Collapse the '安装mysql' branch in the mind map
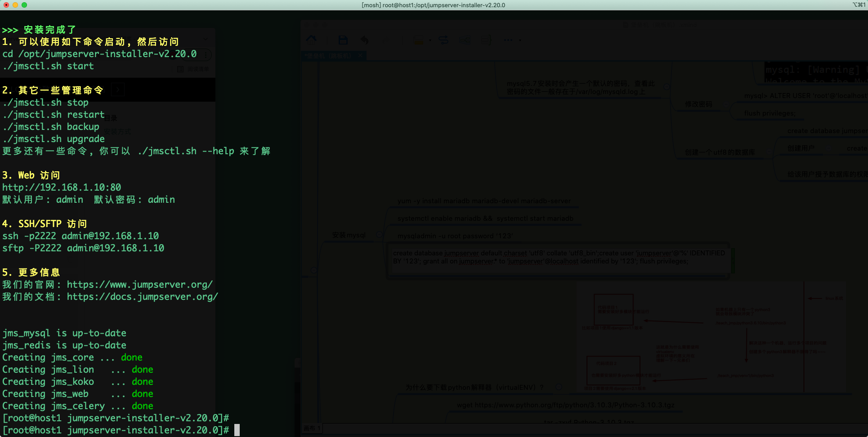 pyautogui.click(x=380, y=235)
